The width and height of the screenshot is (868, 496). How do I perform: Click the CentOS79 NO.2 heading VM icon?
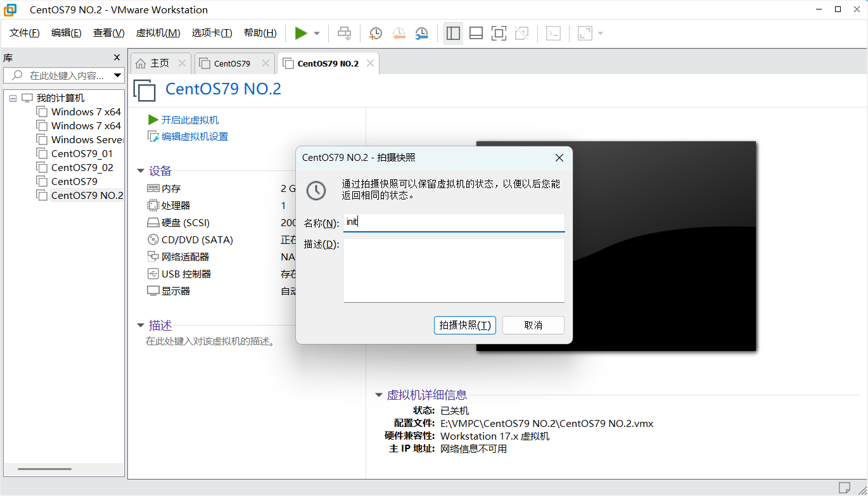(x=144, y=90)
